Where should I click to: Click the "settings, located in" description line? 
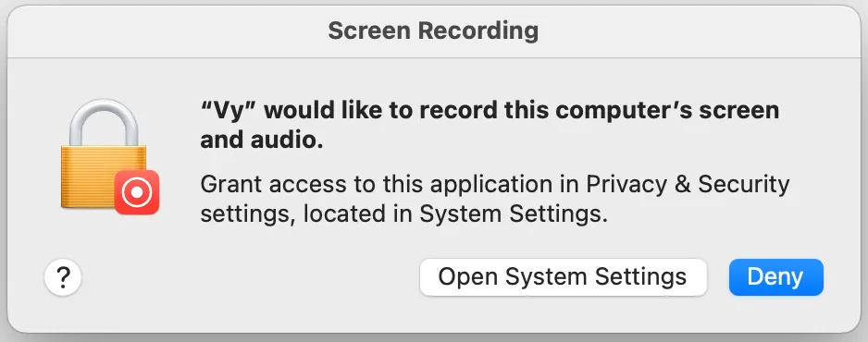(307, 214)
